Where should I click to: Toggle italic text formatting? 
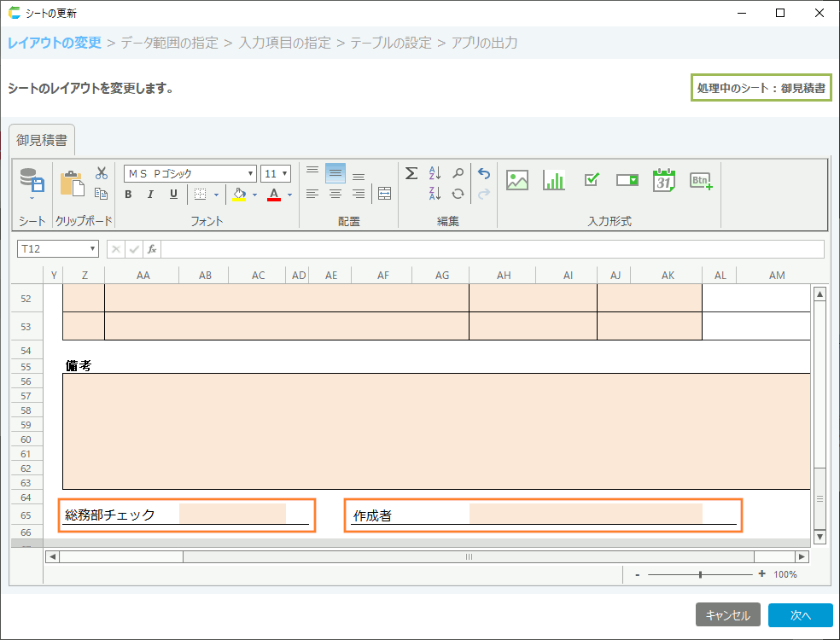[150, 195]
